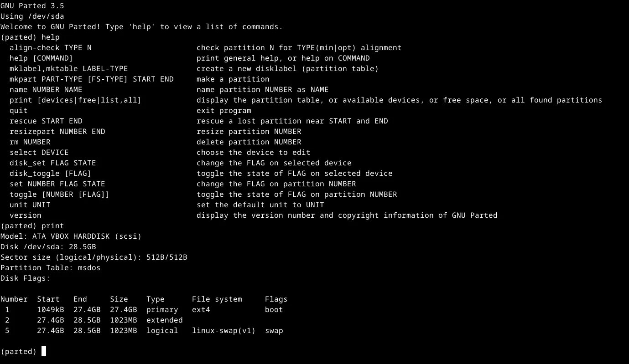
Task: Click the 'align-check TYPE N' command
Action: 50,48
